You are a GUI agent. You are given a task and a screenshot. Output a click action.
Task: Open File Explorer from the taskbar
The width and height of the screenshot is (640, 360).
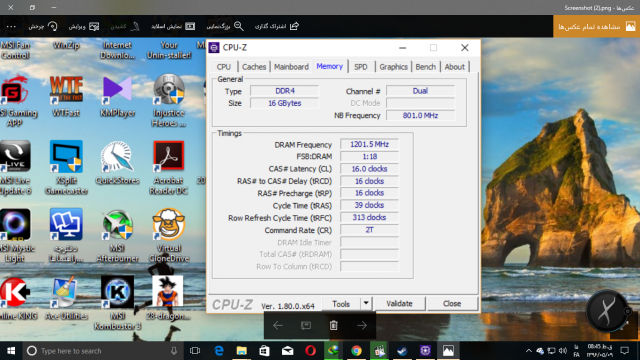242,351
